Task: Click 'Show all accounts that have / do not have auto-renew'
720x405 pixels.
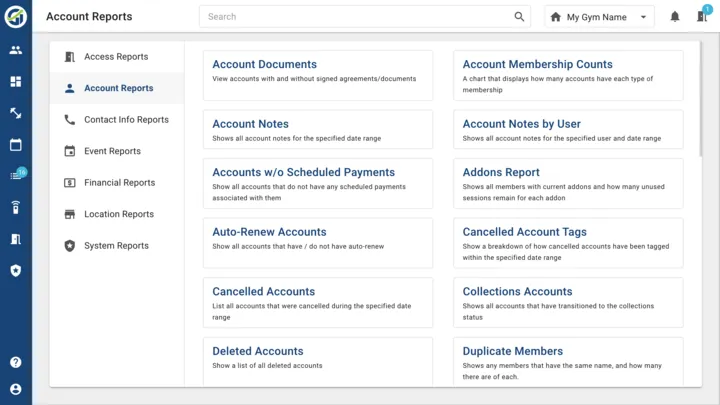Action: [298, 246]
